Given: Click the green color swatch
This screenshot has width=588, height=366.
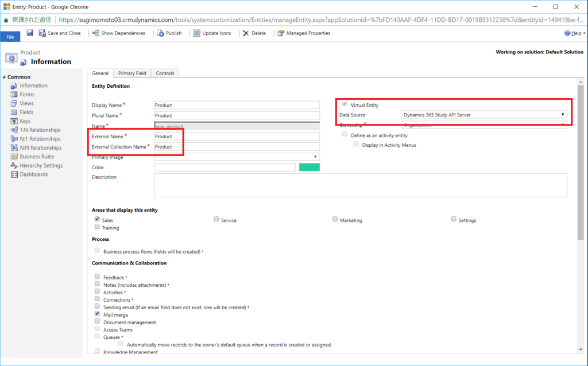Looking at the screenshot, I should 310,167.
